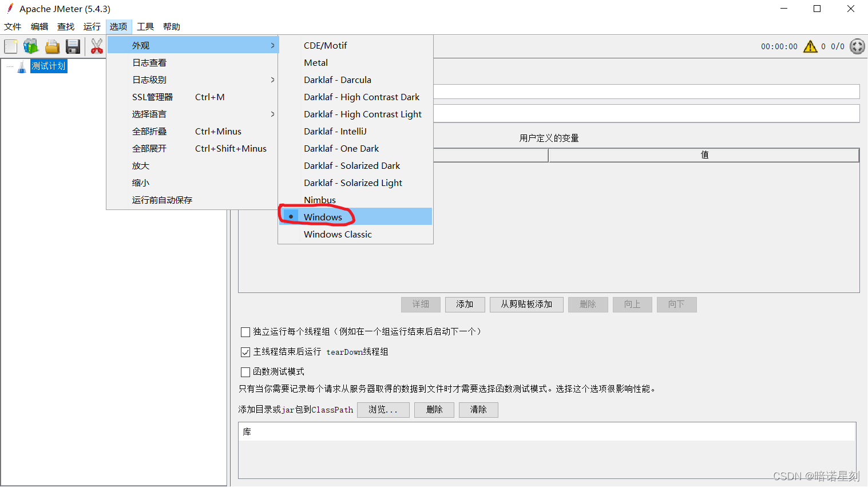This screenshot has height=487, width=868.
Task: Click the Open file folder icon
Action: click(52, 46)
